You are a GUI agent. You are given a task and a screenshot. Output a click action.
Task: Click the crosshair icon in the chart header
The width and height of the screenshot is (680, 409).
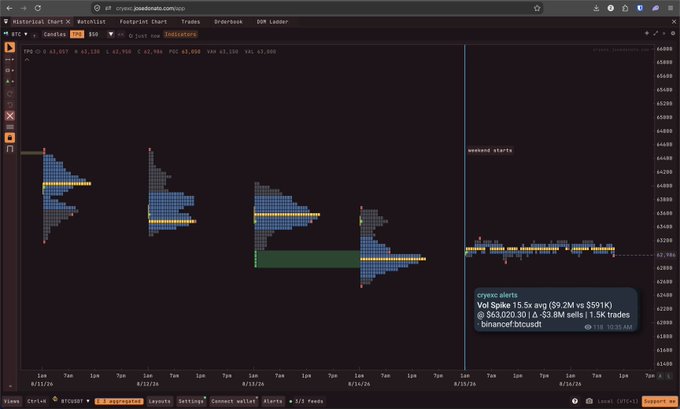[x=647, y=33]
